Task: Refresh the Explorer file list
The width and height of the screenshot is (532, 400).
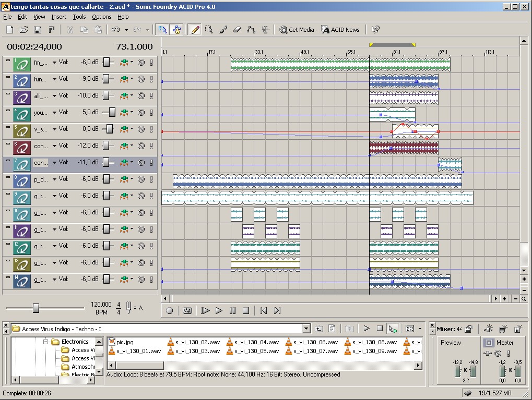Action: tap(332, 329)
